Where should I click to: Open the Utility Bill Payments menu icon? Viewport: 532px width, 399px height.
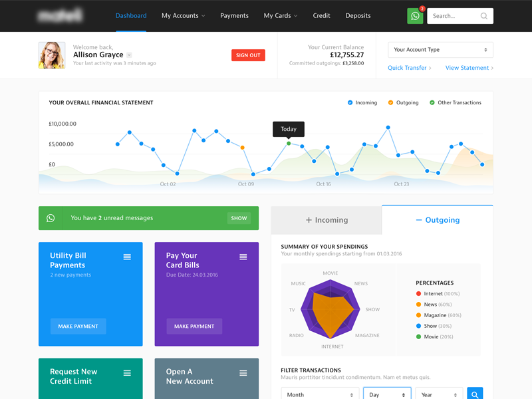(x=127, y=257)
